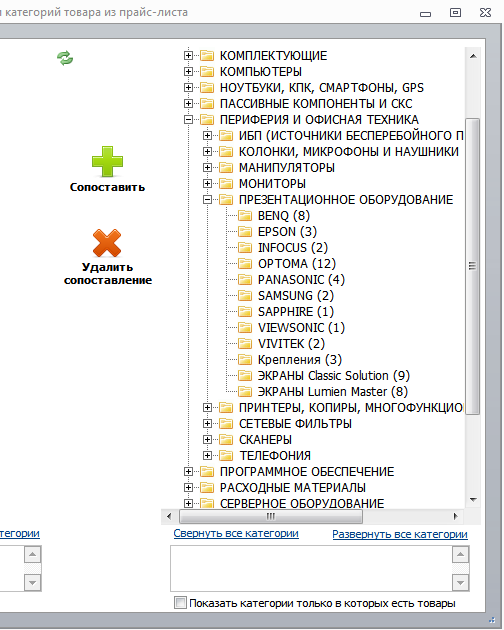Screen dimensions: 504x630
Task: Click the tree scroll-down arrow
Action: pos(473,500)
